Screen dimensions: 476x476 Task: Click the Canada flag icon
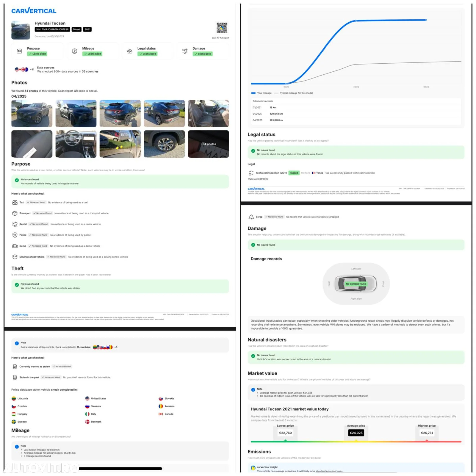[x=161, y=414]
